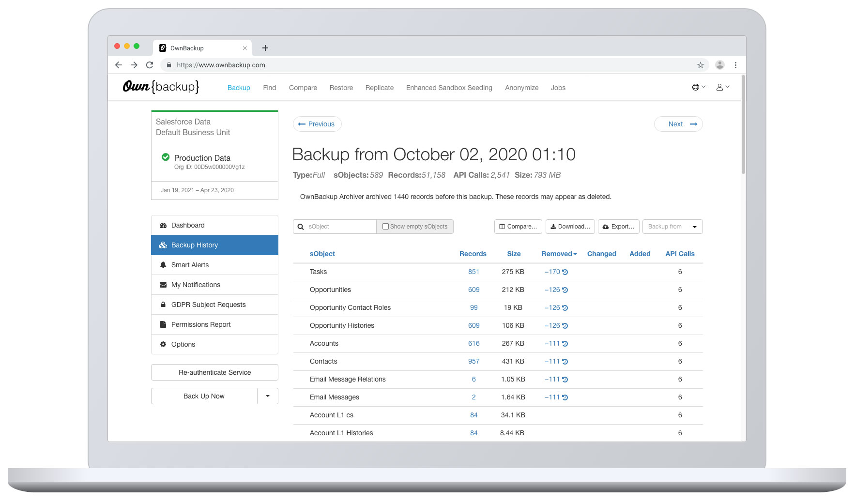This screenshot has height=504, width=855.
Task: Restore removed Tasks records icon
Action: pos(565,272)
